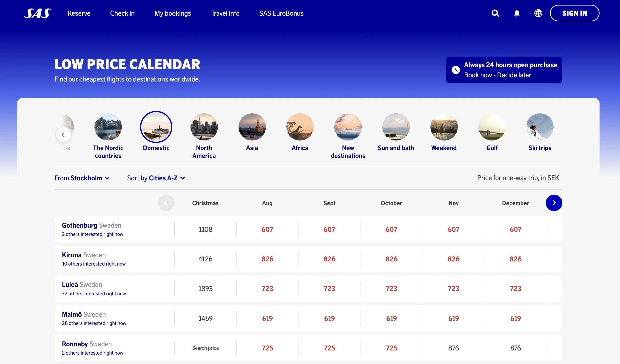
Task: Click the Nov column header
Action: coord(453,203)
